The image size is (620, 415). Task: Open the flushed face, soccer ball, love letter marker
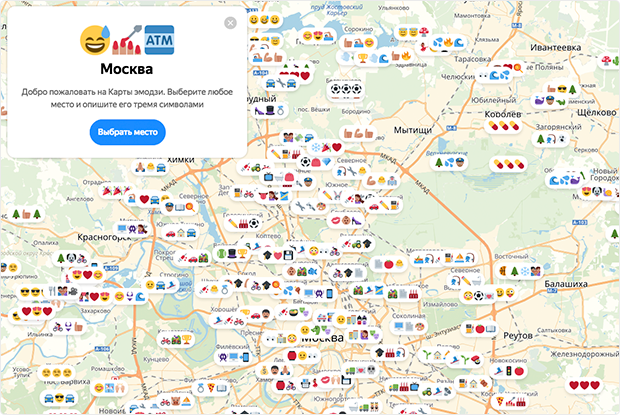coord(478,295)
